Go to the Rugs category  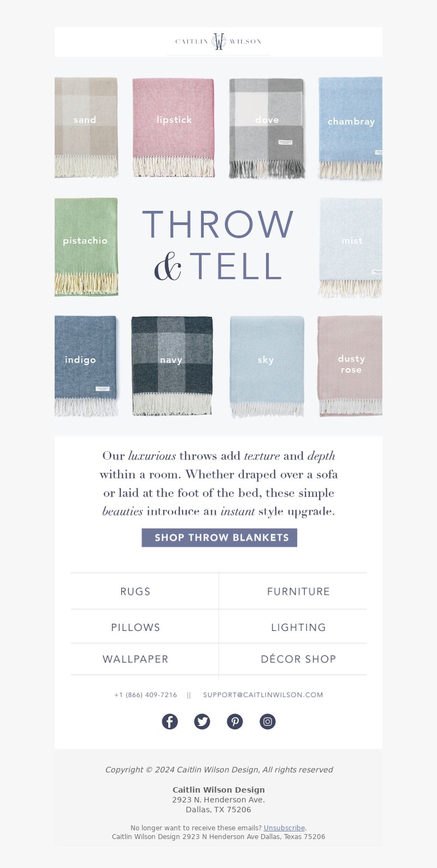tap(135, 592)
